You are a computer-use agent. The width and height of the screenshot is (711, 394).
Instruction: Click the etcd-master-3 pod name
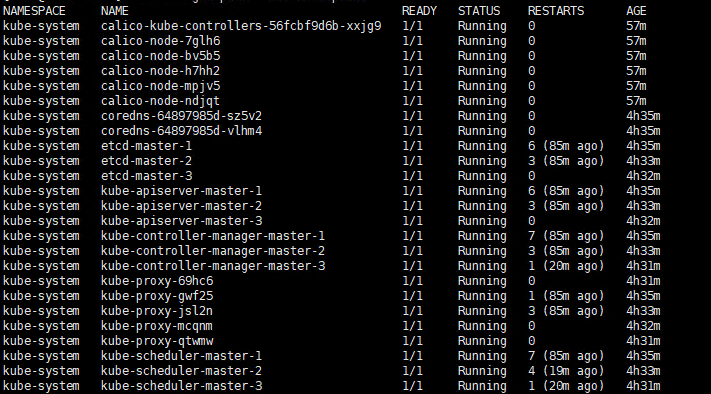(x=146, y=176)
